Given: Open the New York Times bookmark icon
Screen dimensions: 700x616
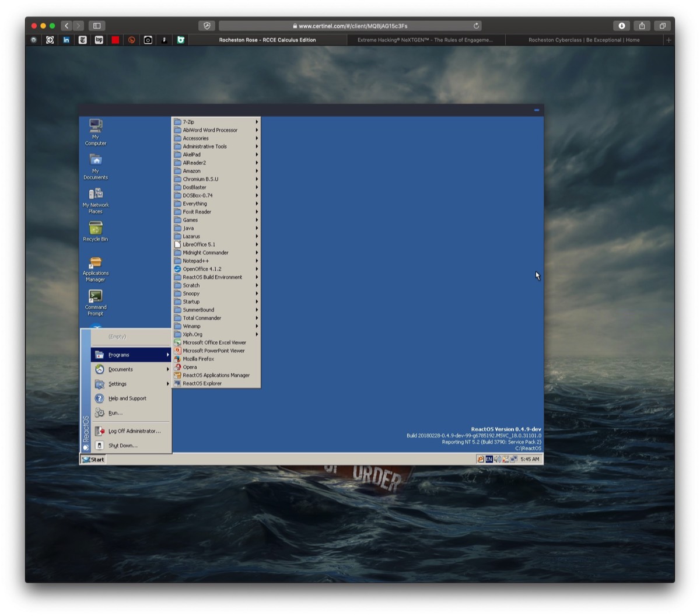Looking at the screenshot, I should tap(83, 40).
